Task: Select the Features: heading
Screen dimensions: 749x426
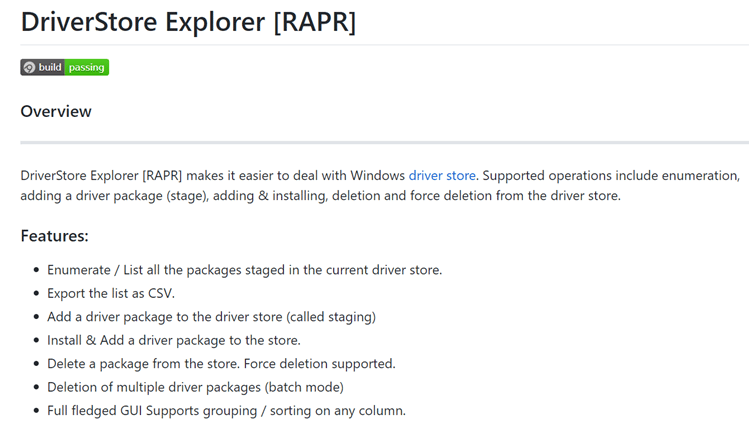Action: coord(54,236)
